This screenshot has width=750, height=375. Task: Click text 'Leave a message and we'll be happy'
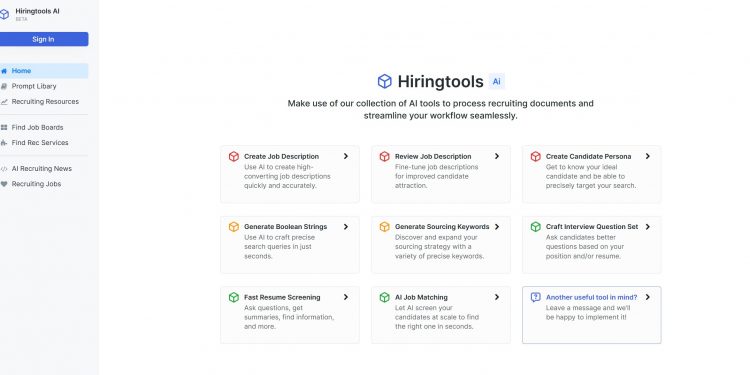coord(588,312)
